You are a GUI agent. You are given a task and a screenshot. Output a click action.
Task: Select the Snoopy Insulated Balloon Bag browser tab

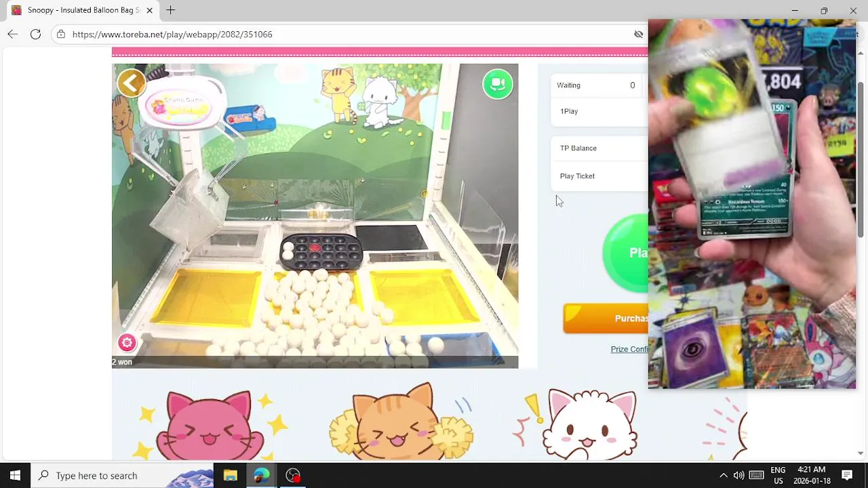tap(81, 10)
